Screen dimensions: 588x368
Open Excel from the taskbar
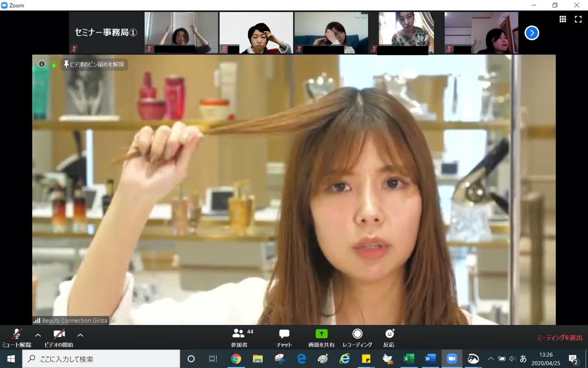[x=408, y=359]
